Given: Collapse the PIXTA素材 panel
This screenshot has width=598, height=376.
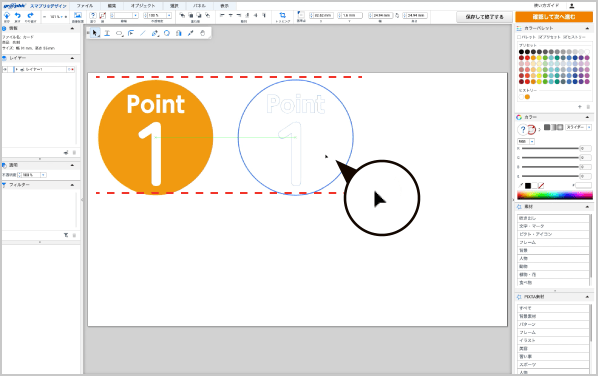Looking at the screenshot, I should [587, 297].
